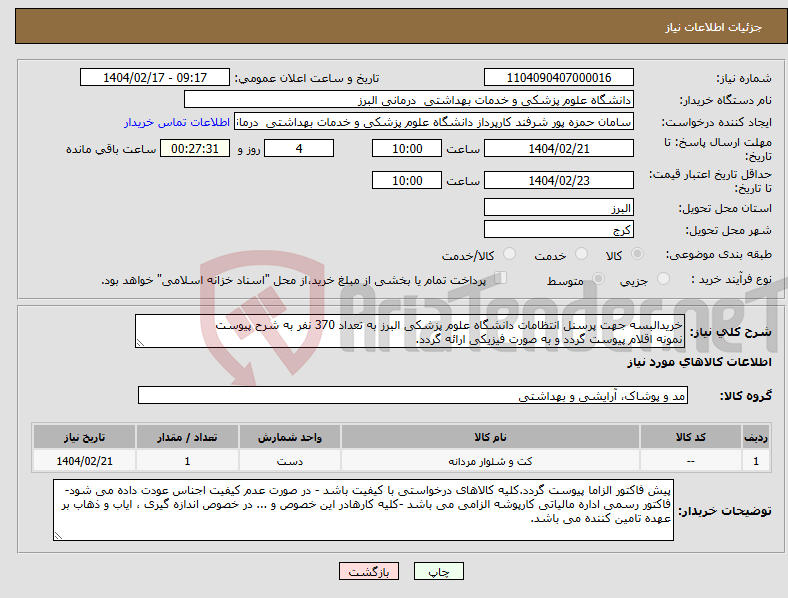Click the بازگشت (back) button
Screen dimensions: 788x598
(x=369, y=571)
